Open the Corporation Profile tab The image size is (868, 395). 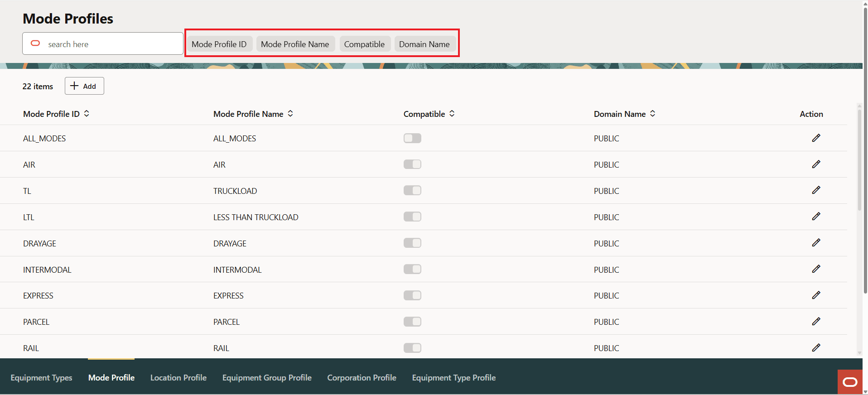coord(362,378)
